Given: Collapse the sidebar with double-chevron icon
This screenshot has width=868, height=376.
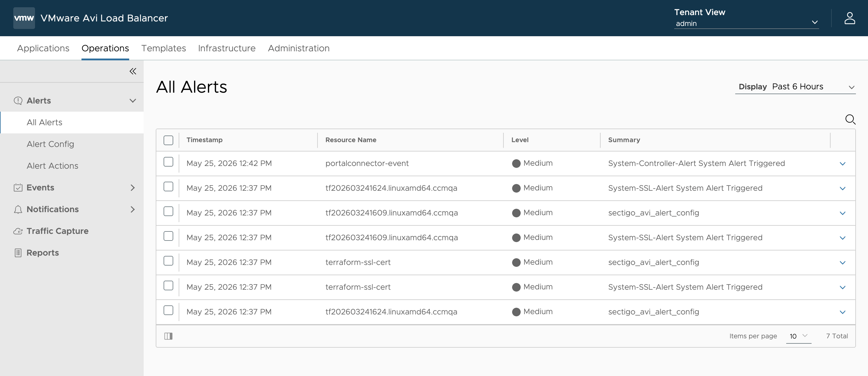Looking at the screenshot, I should (x=133, y=71).
